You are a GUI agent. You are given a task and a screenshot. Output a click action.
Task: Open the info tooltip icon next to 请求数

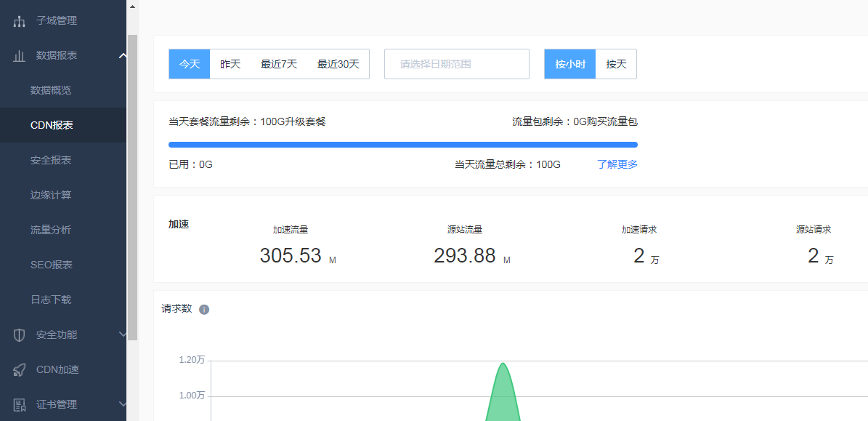coord(204,309)
